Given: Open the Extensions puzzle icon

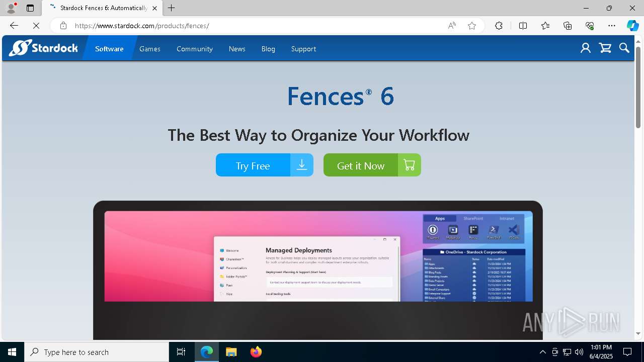Looking at the screenshot, I should point(499,26).
